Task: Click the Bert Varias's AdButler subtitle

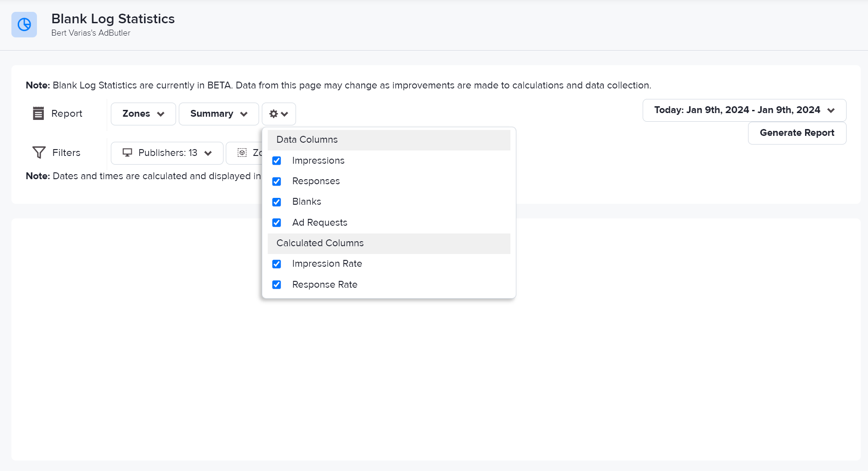Action: 91,33
